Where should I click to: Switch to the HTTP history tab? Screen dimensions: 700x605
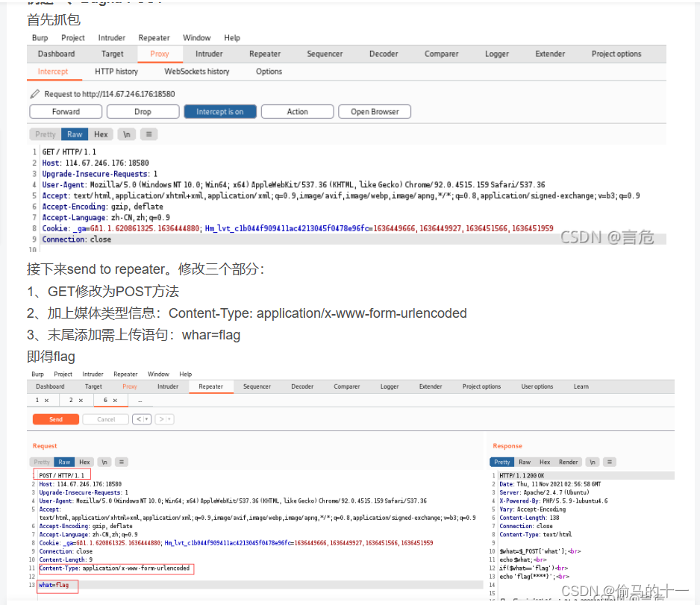pyautogui.click(x=116, y=72)
